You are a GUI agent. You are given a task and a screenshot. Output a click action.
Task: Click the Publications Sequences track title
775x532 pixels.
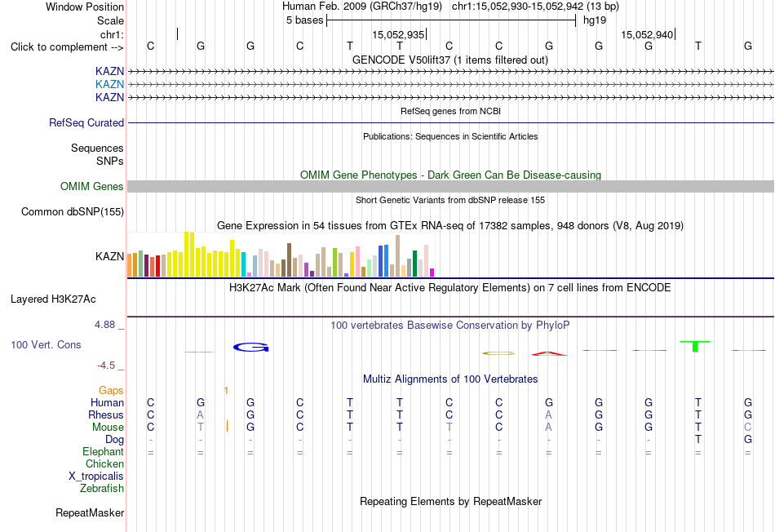tap(450, 136)
